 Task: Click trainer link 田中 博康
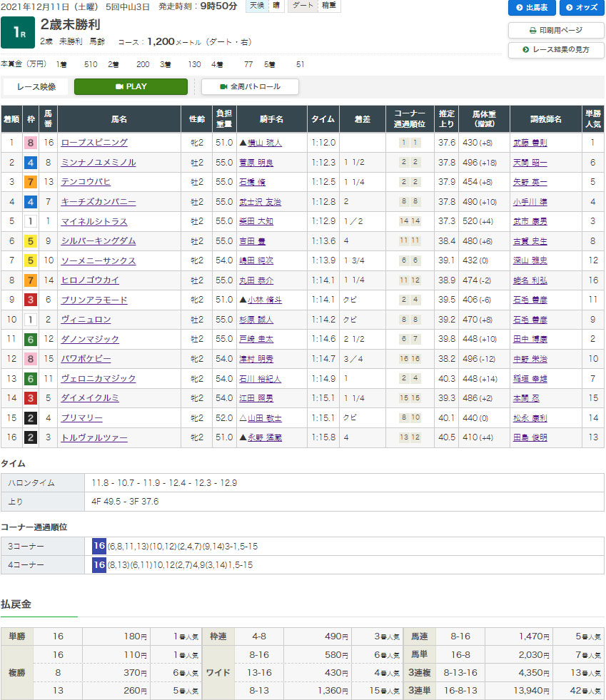pos(530,339)
